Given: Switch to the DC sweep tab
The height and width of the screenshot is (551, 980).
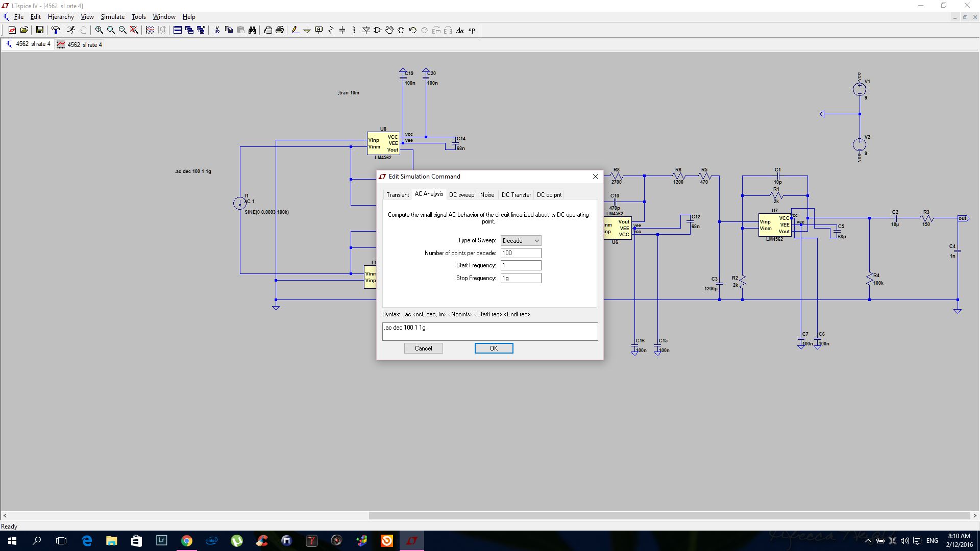Looking at the screenshot, I should pos(461,195).
